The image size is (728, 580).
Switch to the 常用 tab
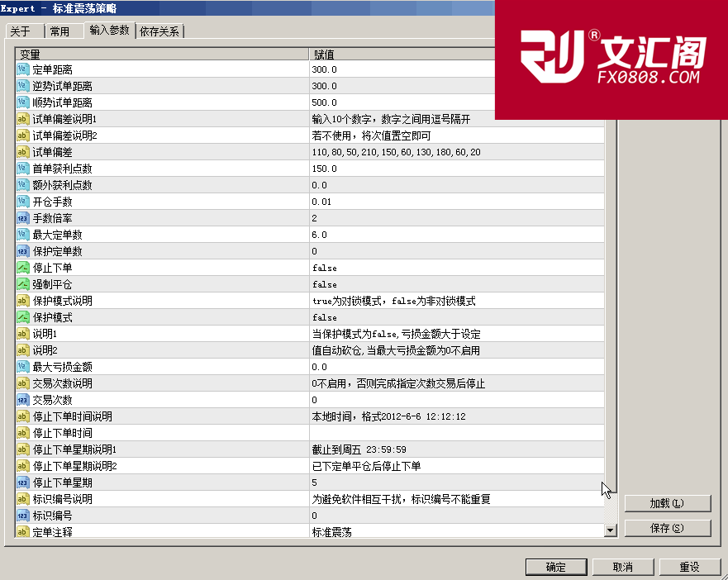[59, 31]
